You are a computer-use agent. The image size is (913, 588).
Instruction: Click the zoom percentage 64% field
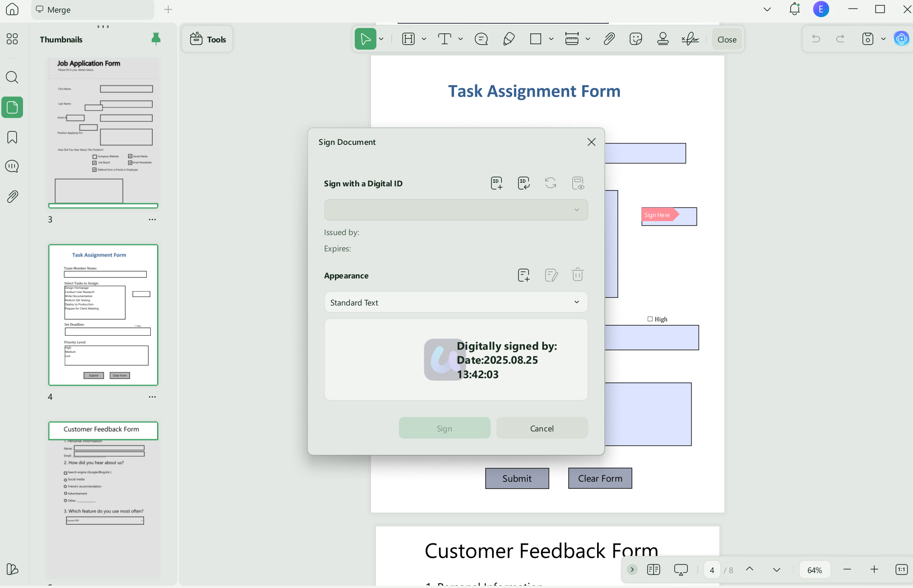[x=815, y=570]
